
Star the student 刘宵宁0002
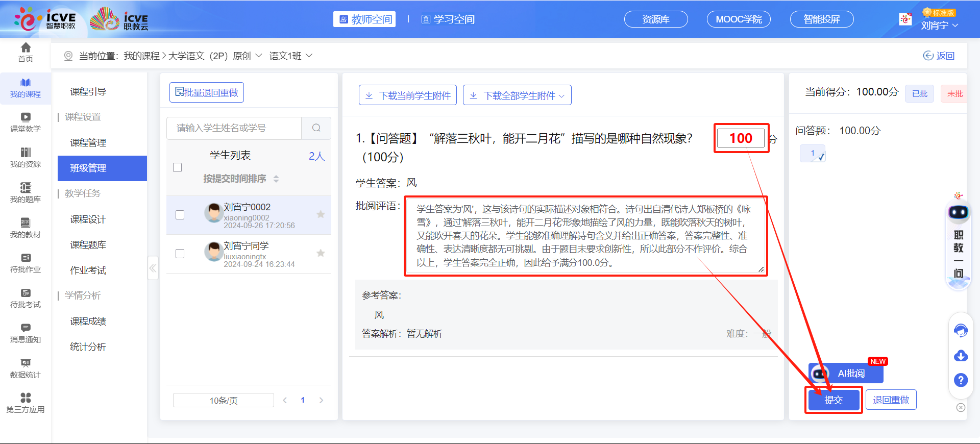point(321,214)
